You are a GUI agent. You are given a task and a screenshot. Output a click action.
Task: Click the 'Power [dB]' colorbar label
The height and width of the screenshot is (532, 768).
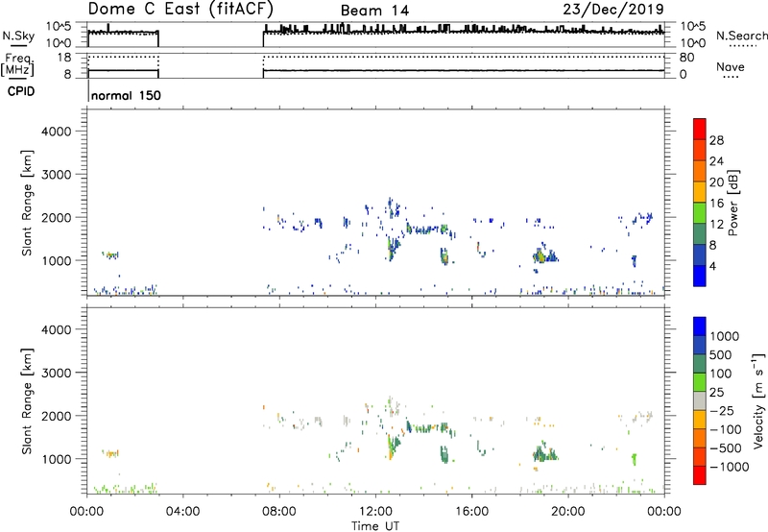732,203
